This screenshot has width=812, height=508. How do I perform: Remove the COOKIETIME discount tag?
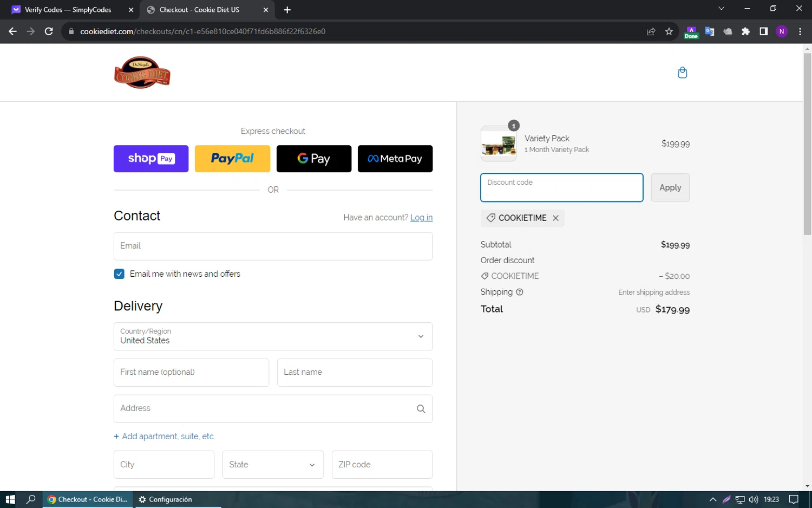tap(555, 218)
